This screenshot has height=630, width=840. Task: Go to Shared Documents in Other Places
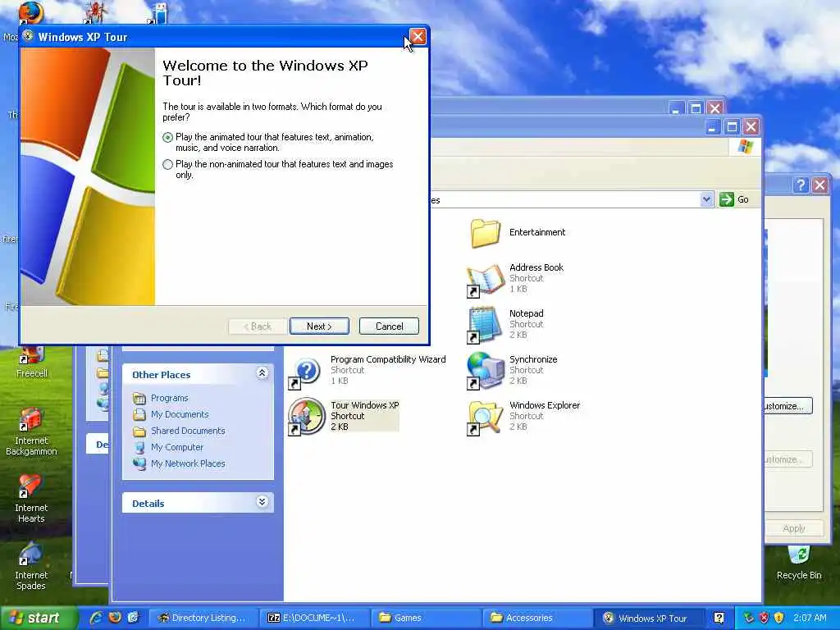point(188,431)
